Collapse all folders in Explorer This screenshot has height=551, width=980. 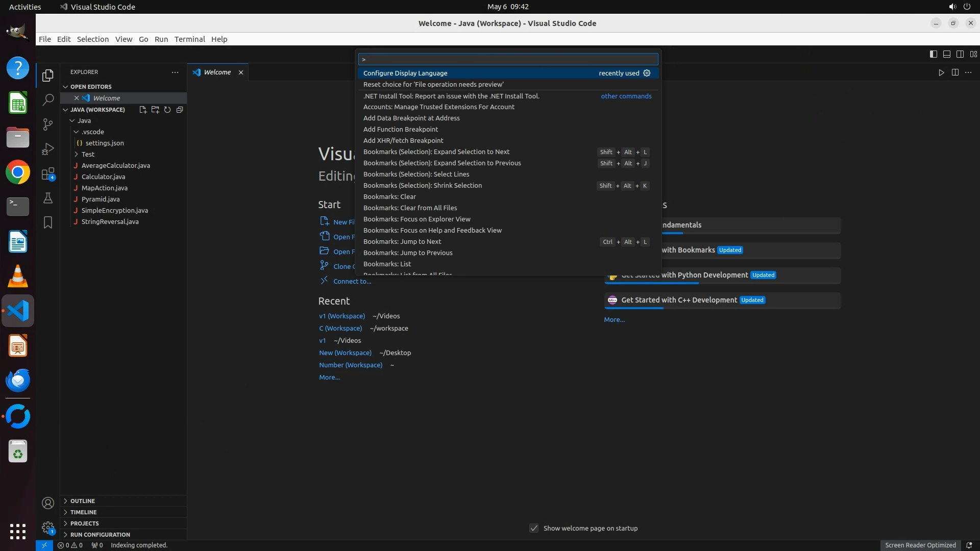point(180,110)
